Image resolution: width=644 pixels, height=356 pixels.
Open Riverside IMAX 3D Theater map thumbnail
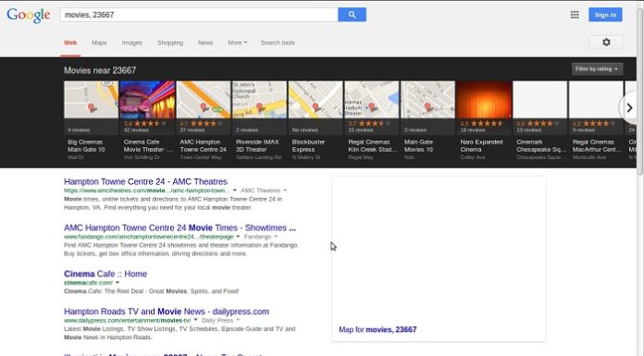[x=260, y=100]
